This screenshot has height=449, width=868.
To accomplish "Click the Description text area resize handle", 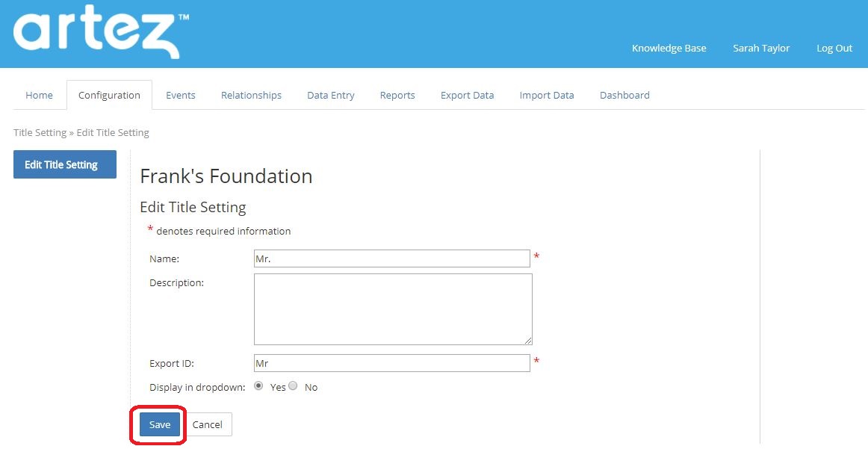I will 528,341.
